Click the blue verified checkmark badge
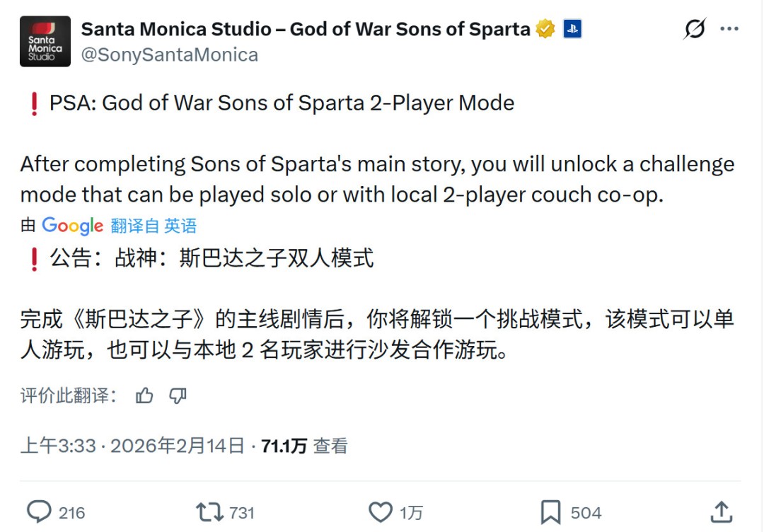The width and height of the screenshot is (764, 532). click(x=544, y=29)
